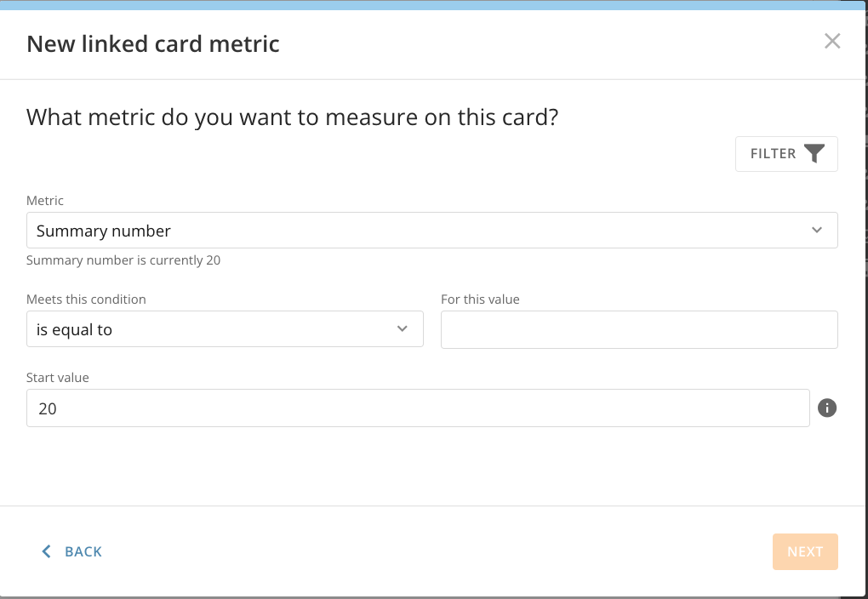
Task: Click the "Summary number is currently 20" hint
Action: click(123, 260)
